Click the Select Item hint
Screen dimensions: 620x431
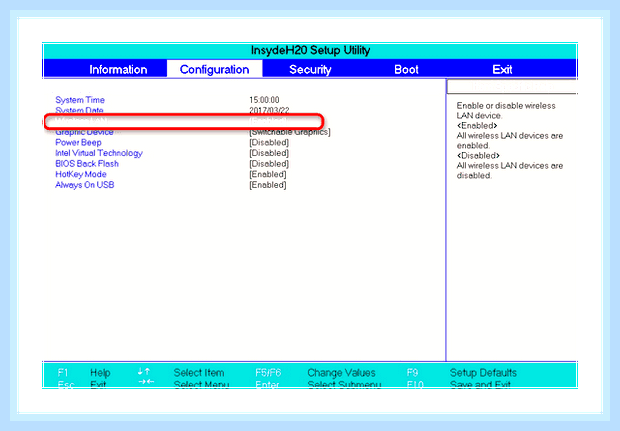199,372
